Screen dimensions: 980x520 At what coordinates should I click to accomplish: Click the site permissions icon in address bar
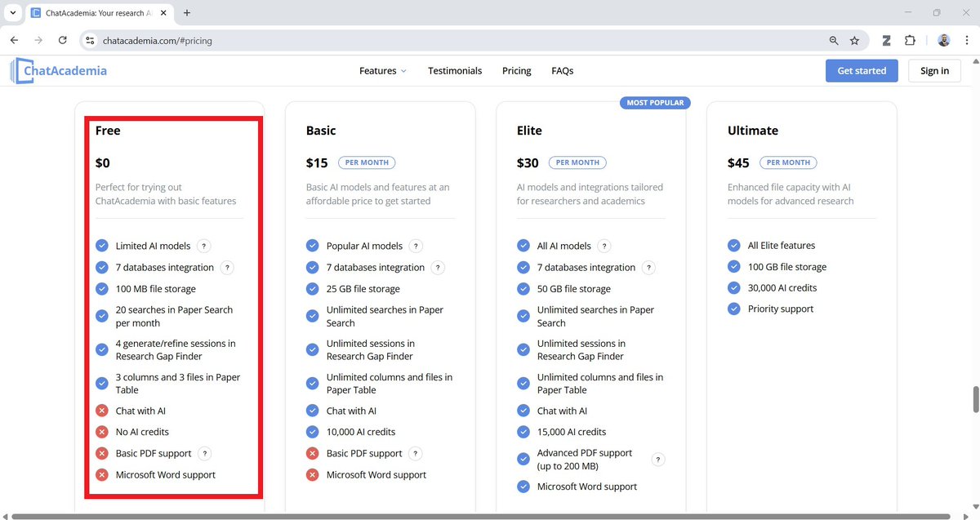[90, 39]
